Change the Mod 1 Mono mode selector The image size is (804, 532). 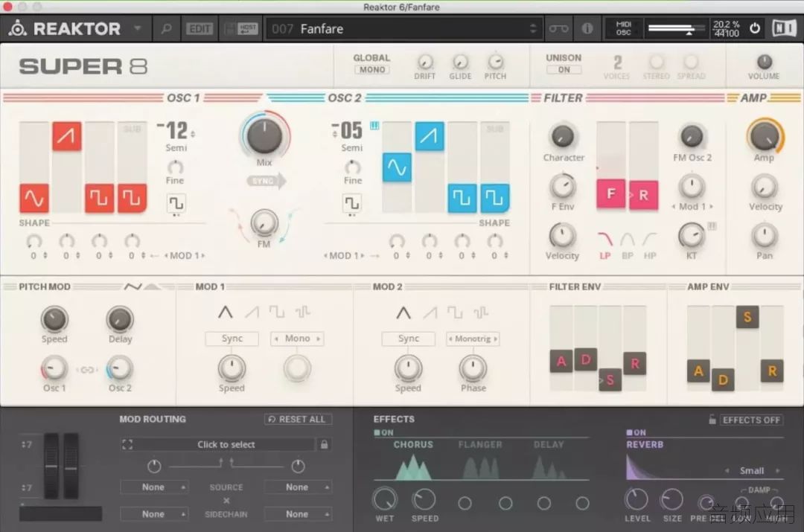(x=297, y=339)
